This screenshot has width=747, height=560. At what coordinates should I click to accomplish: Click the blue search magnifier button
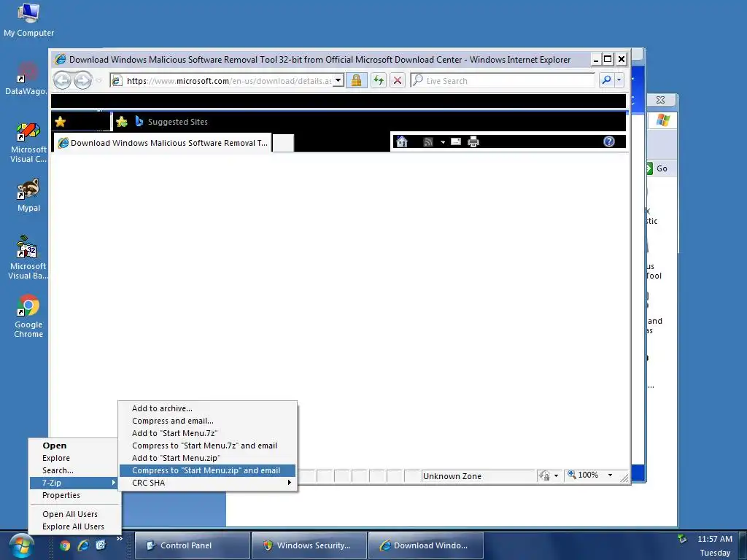coord(606,80)
